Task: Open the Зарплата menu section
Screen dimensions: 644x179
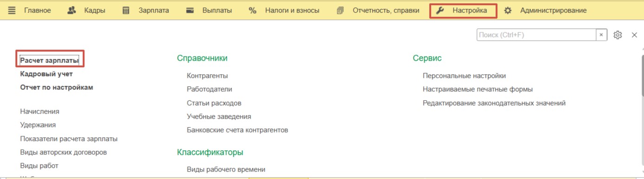Action: 154,10
